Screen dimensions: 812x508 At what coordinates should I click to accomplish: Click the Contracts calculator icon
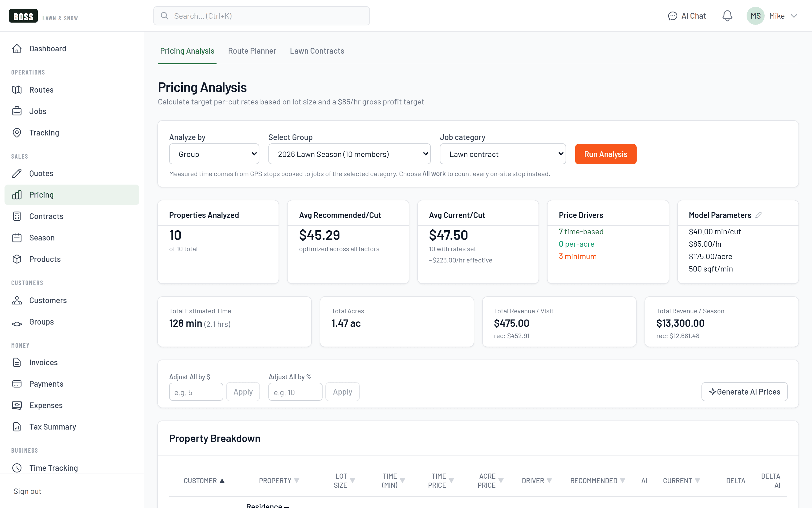[17, 216]
